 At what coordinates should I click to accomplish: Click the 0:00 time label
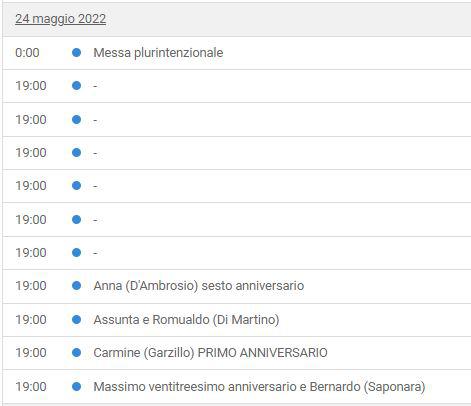tap(27, 53)
